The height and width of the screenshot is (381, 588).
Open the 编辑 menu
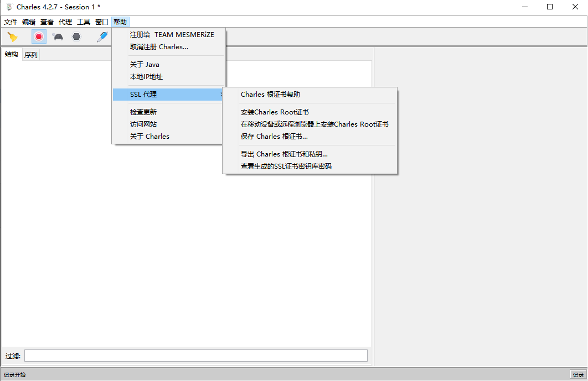pyautogui.click(x=29, y=22)
